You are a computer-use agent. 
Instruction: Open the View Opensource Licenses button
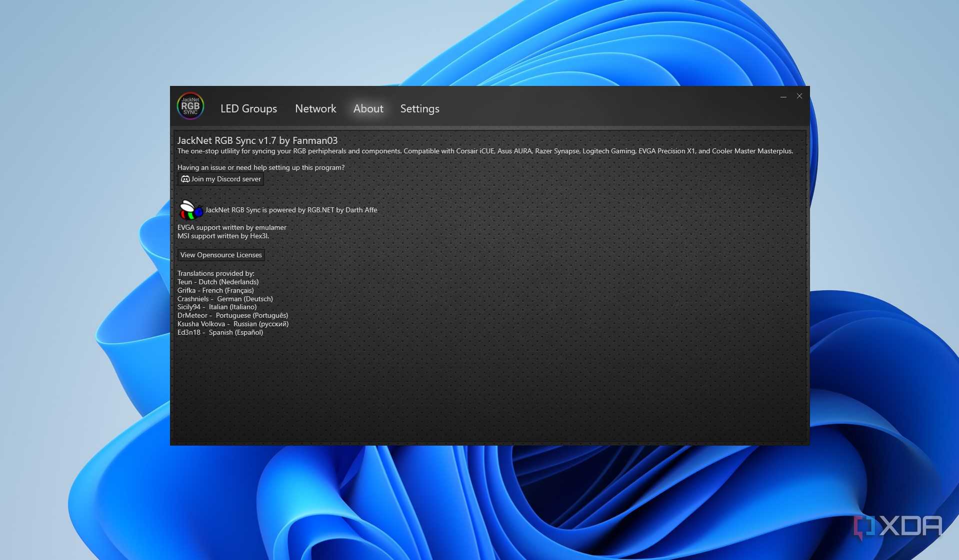(221, 255)
